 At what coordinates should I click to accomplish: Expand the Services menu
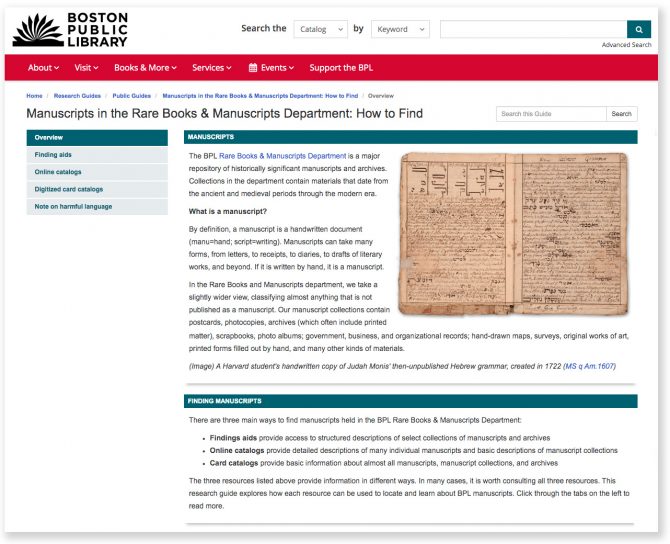[212, 68]
